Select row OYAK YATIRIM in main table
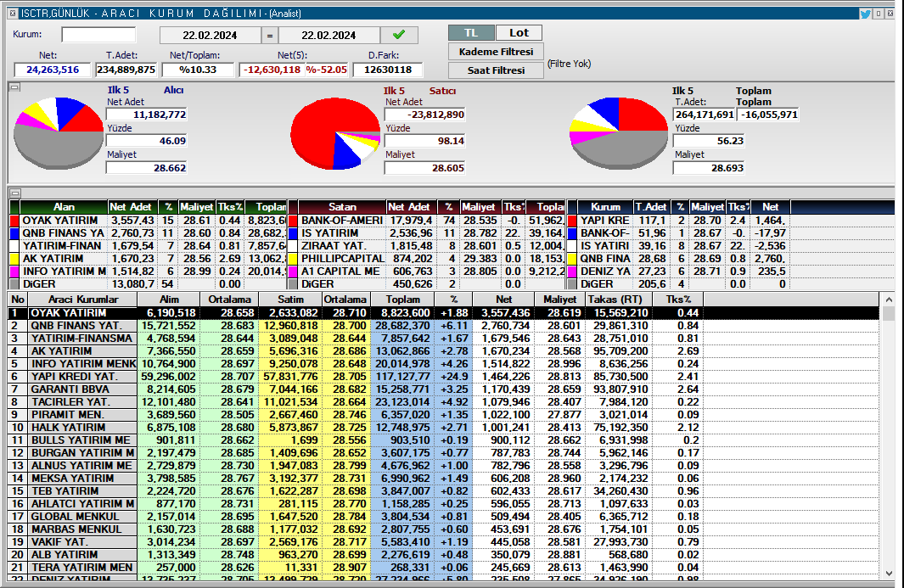The width and height of the screenshot is (904, 588). point(444,313)
